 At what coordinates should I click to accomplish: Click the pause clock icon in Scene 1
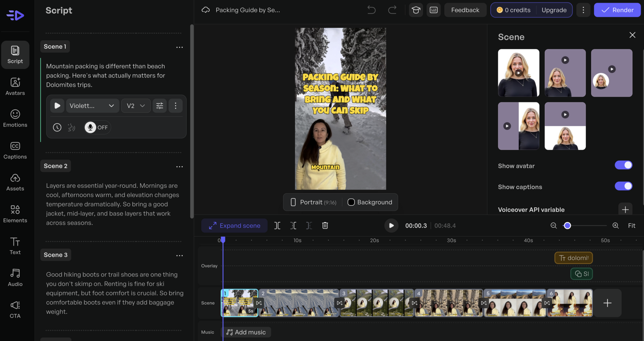[57, 127]
